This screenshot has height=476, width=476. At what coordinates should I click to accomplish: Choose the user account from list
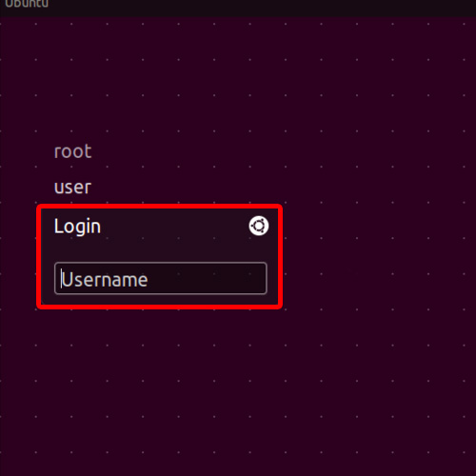[x=72, y=187]
